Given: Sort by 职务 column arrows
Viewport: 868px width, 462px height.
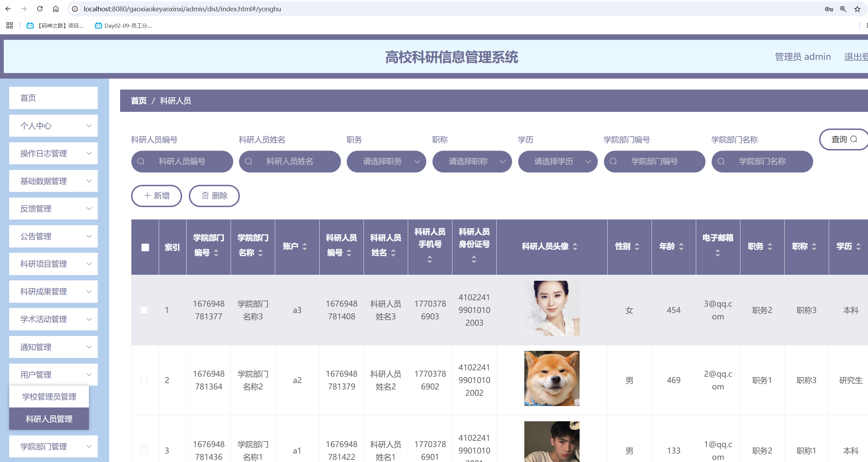Looking at the screenshot, I should tap(770, 246).
